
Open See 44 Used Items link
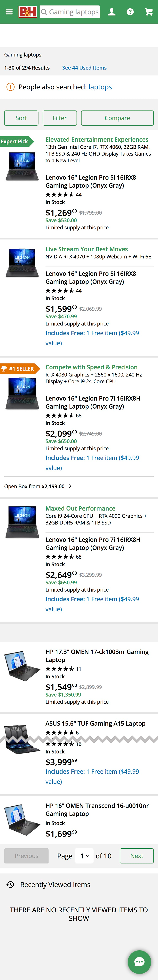coord(84,68)
